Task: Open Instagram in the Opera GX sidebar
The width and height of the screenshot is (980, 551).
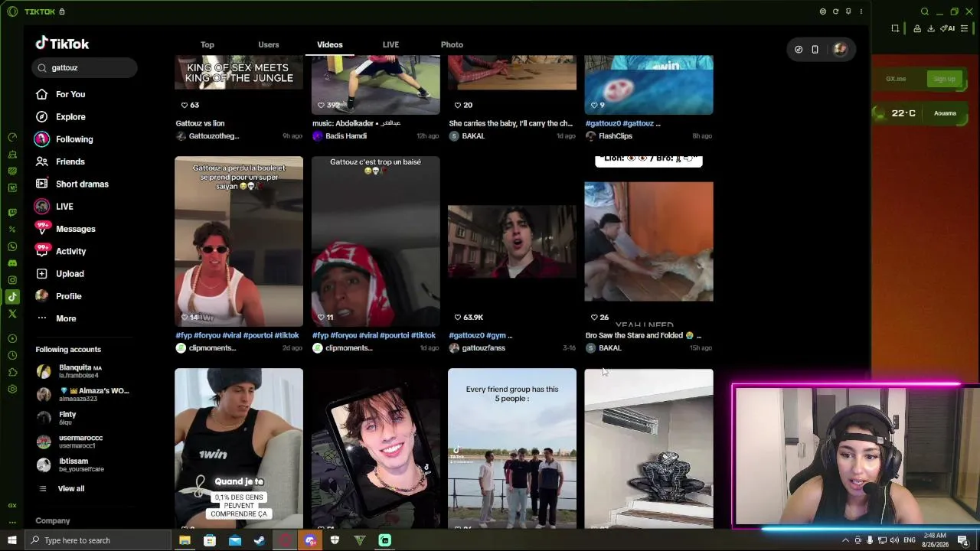Action: 12,280
